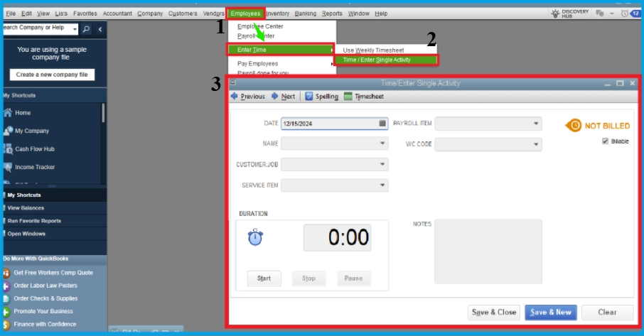The image size is (644, 336).
Task: Expand the Pay Employees submenu
Action: [281, 64]
